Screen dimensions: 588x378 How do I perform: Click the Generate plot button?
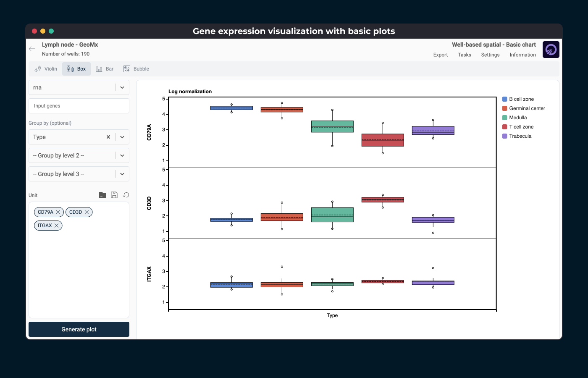click(x=79, y=329)
